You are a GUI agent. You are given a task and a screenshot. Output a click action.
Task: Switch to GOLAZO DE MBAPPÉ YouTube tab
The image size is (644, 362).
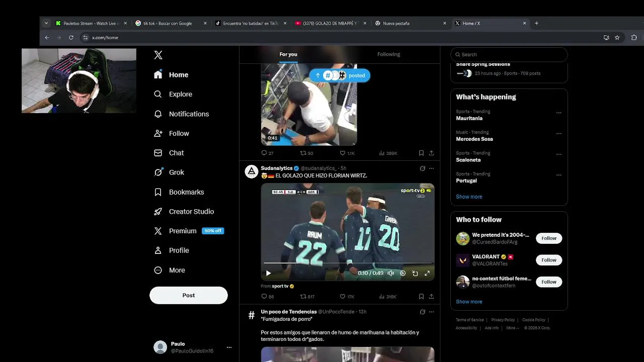click(x=331, y=23)
